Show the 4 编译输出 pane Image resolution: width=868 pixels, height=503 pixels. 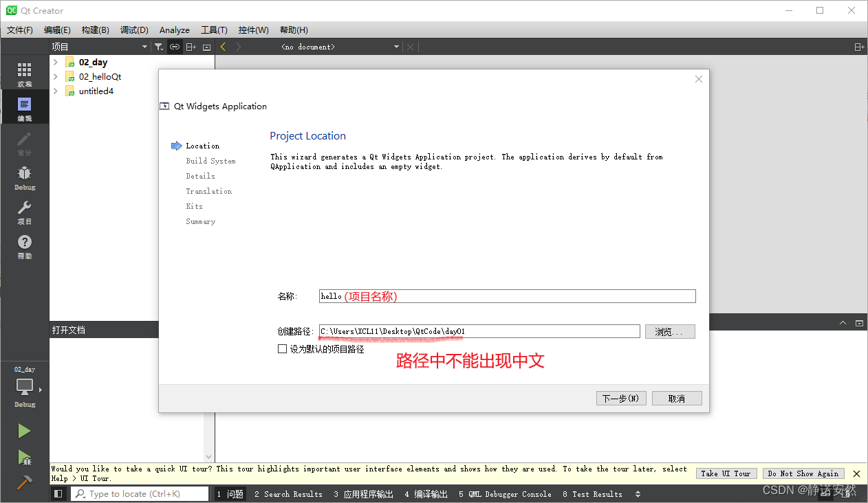point(426,494)
